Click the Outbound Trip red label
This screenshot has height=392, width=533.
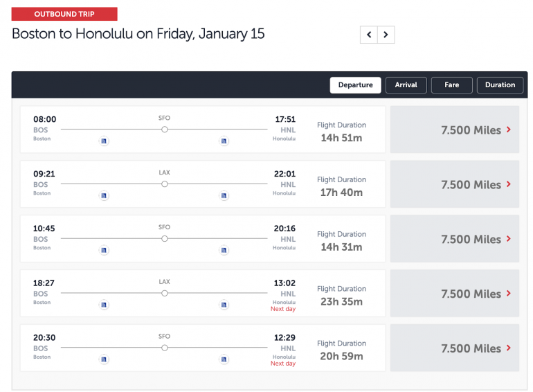pos(64,14)
